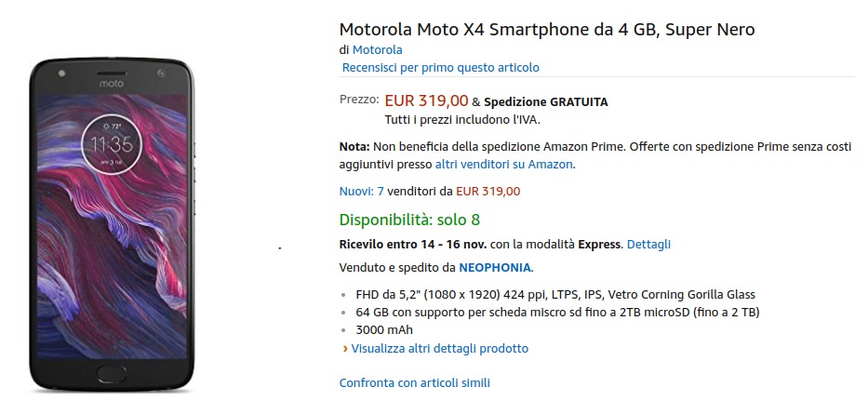
Task: Open 'altri venditori su Amazon' link
Action: 503,164
